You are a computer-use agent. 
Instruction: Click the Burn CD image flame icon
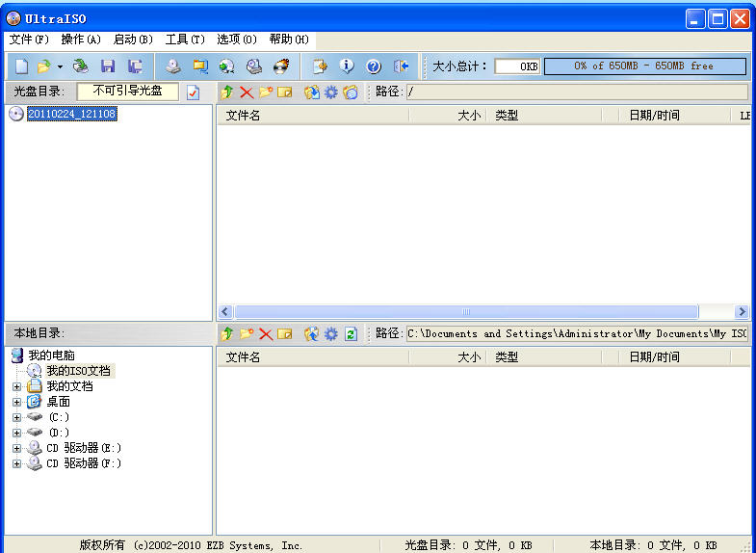(x=281, y=66)
